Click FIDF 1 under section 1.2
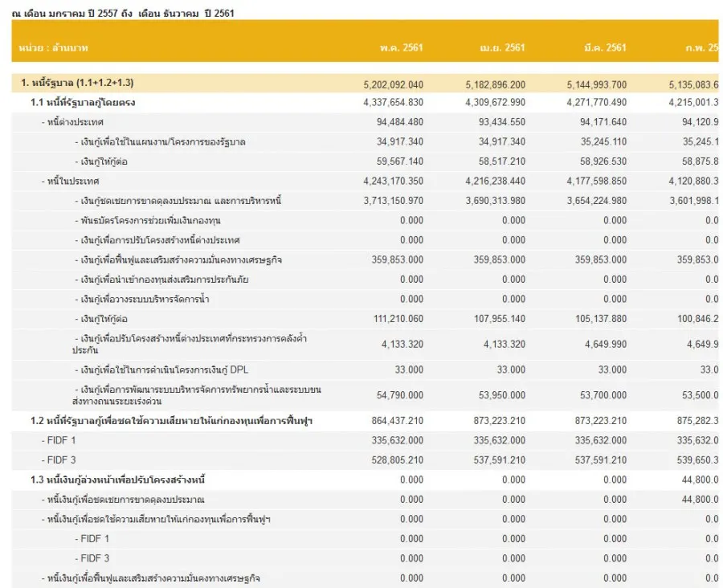 (59, 440)
